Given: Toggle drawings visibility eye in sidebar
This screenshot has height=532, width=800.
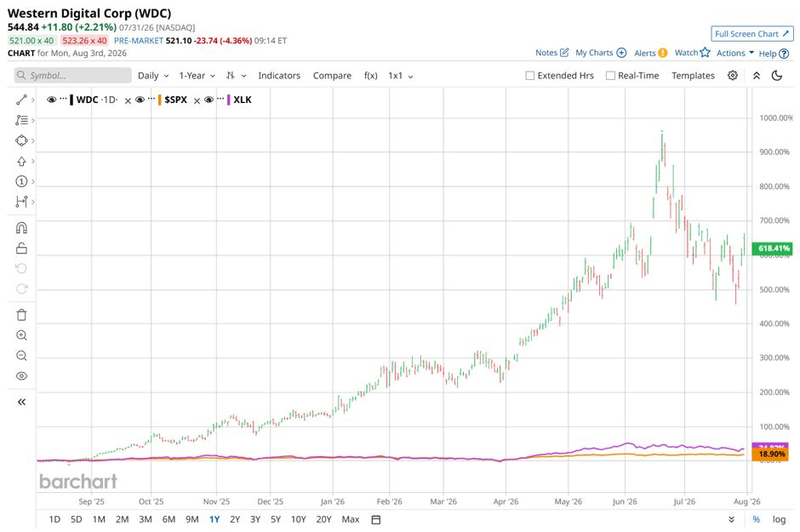Looking at the screenshot, I should click(x=21, y=376).
